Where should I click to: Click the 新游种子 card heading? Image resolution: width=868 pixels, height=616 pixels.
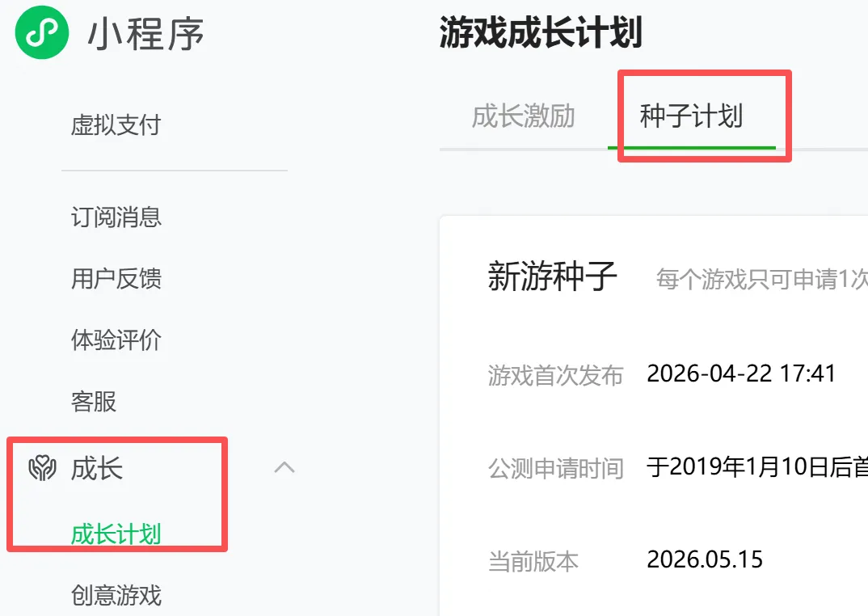pyautogui.click(x=553, y=276)
